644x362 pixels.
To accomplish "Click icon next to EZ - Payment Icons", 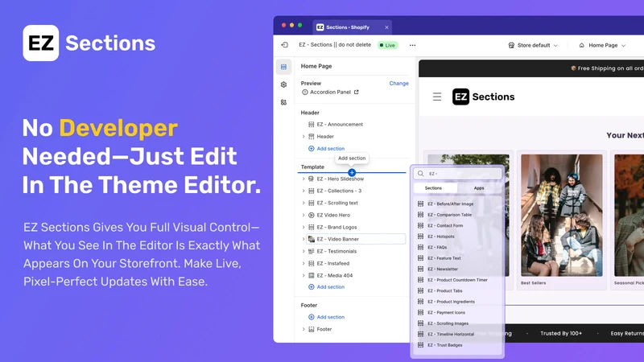I will 420,312.
